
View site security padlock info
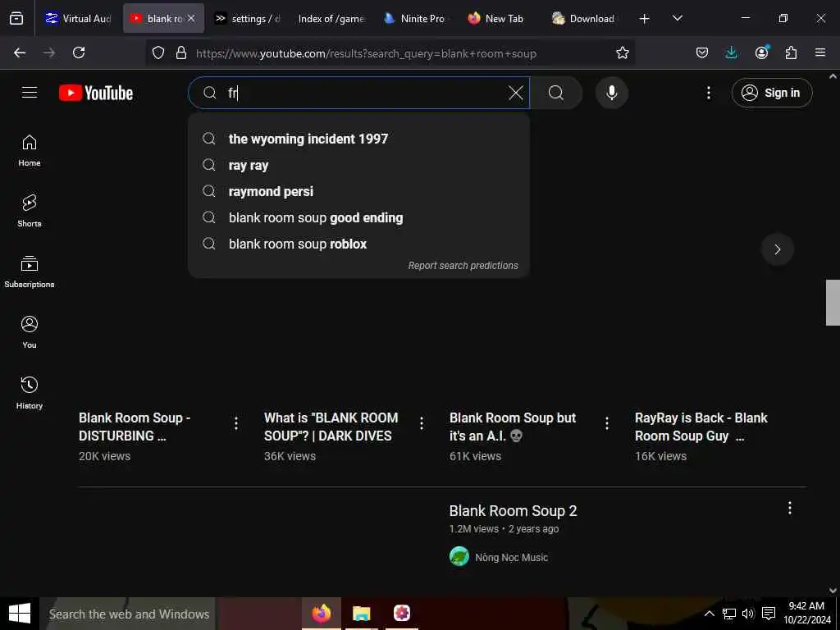[181, 52]
